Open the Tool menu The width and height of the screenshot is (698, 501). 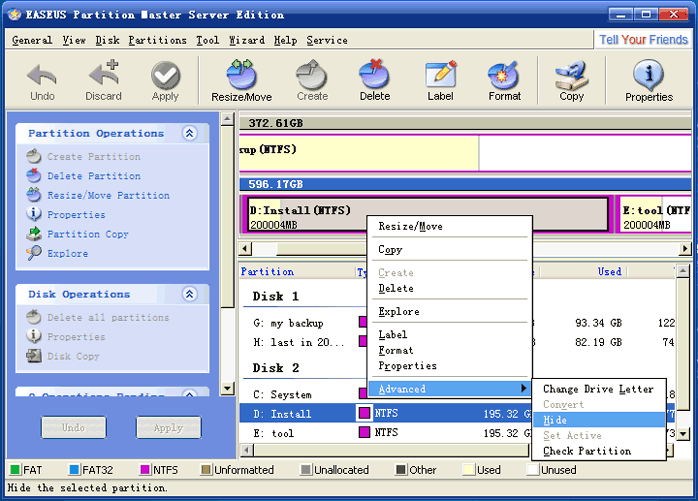(x=208, y=40)
